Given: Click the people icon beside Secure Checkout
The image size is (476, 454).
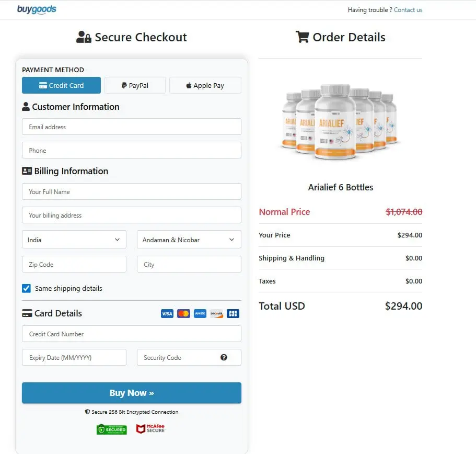Looking at the screenshot, I should pyautogui.click(x=83, y=37).
